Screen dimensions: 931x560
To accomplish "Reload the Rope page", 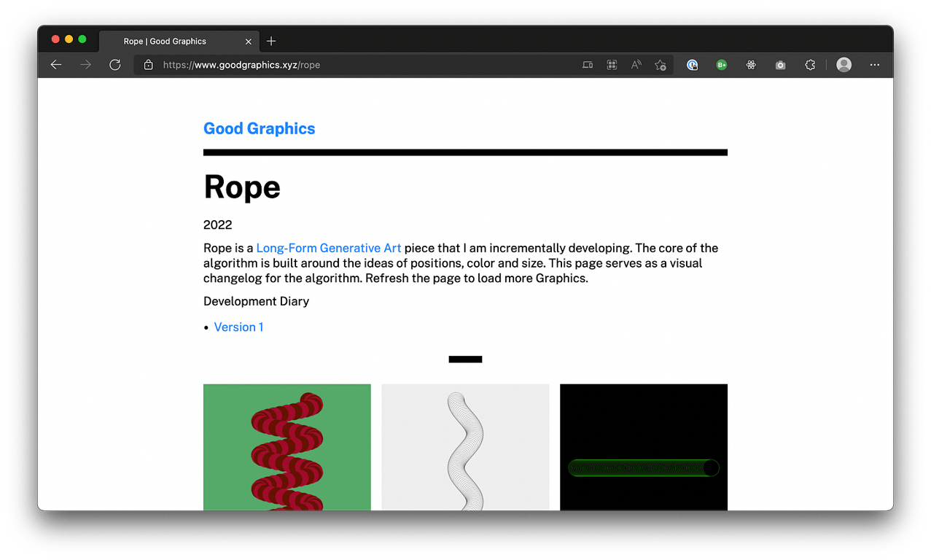I will pyautogui.click(x=114, y=65).
